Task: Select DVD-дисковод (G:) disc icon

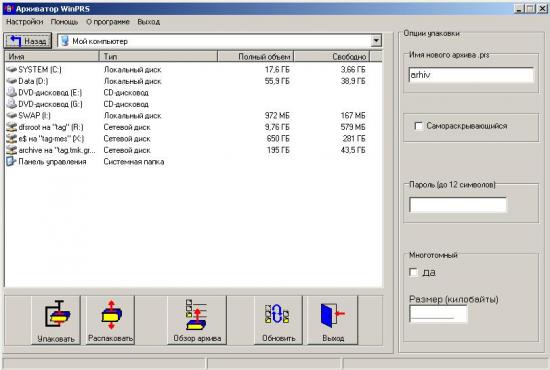Action: tap(12, 104)
